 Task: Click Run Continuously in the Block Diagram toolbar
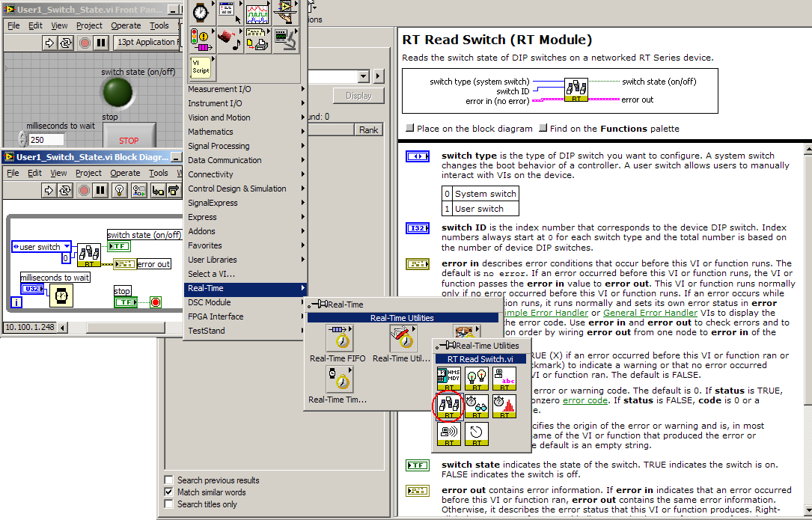click(64, 190)
